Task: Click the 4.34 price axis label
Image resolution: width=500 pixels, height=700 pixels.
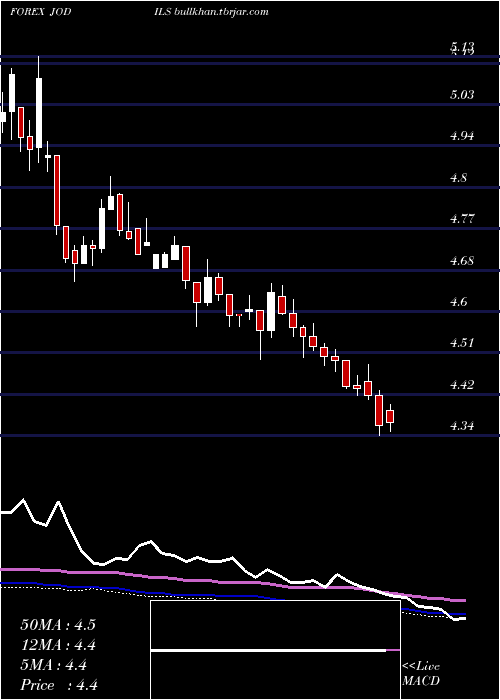Action: 462,426
